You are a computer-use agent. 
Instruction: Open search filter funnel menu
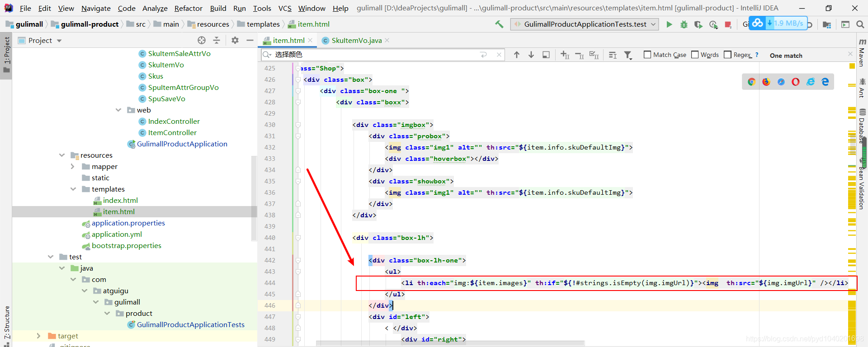click(x=628, y=55)
